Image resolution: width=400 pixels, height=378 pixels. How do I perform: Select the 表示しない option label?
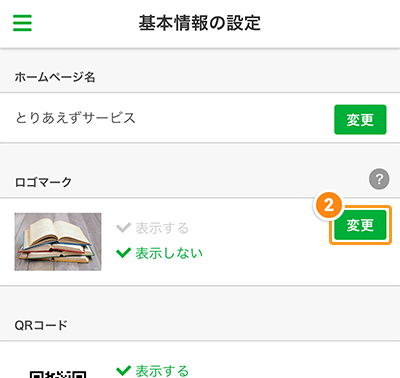pos(169,253)
